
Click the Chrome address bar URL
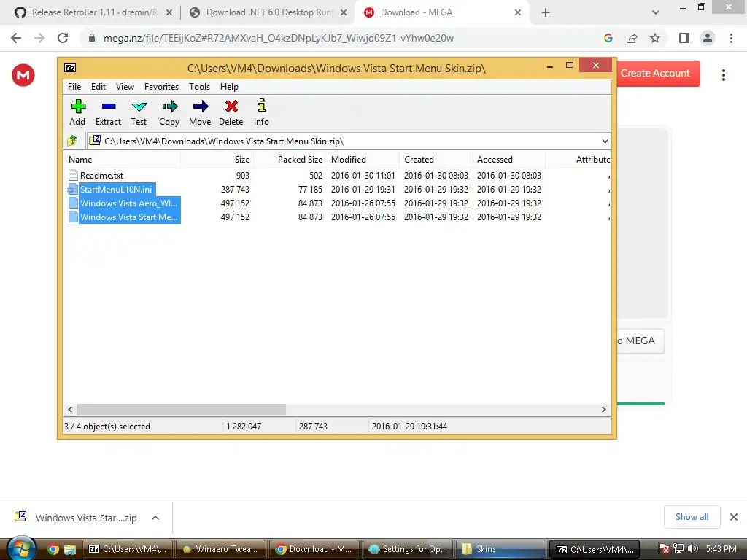click(278, 38)
